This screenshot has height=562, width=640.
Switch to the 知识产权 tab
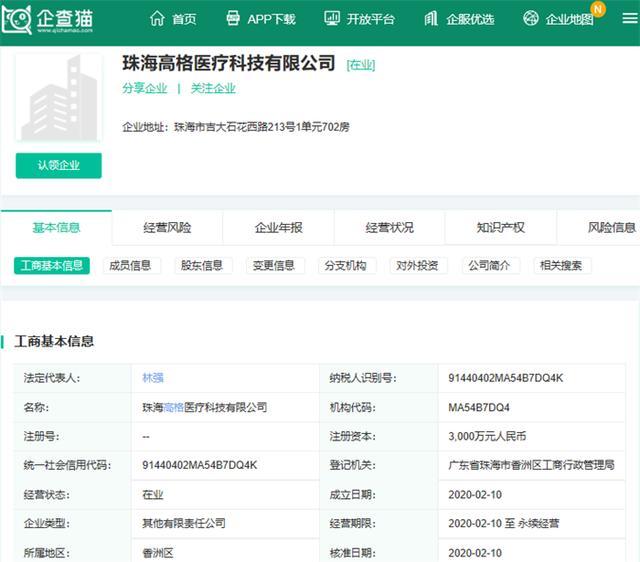pyautogui.click(x=500, y=227)
